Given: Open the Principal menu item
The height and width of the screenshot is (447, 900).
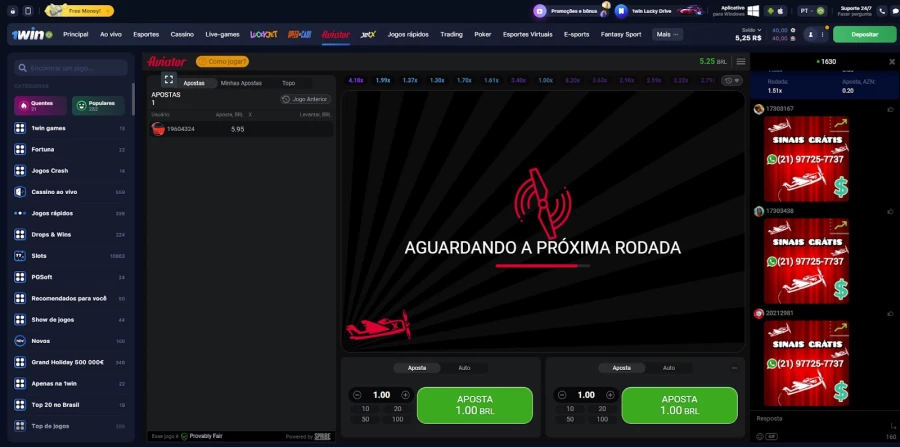Looking at the screenshot, I should (x=76, y=34).
